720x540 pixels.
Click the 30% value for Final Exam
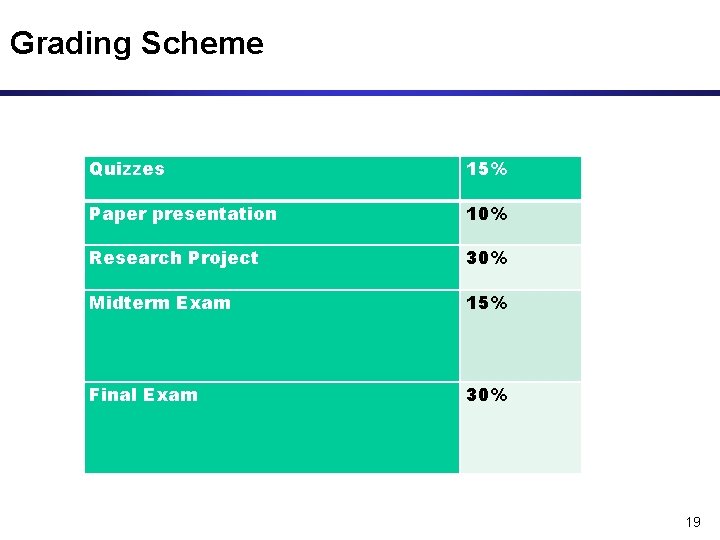pos(487,394)
